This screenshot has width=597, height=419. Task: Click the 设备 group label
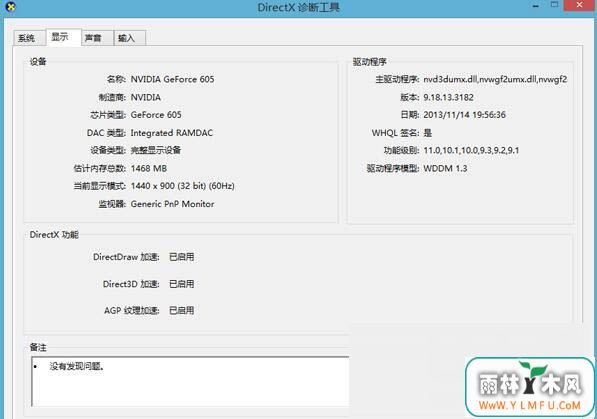point(38,62)
